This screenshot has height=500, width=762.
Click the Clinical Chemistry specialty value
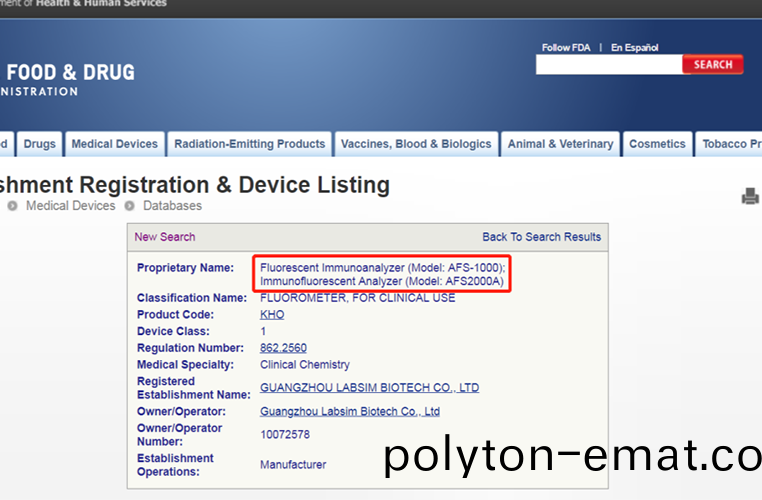point(305,365)
